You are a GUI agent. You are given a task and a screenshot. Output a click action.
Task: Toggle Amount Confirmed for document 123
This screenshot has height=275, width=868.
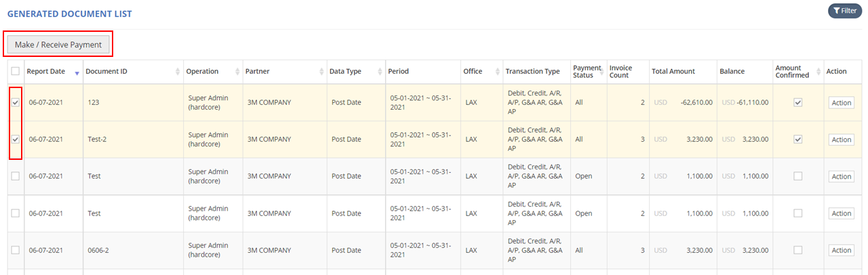pos(798,102)
